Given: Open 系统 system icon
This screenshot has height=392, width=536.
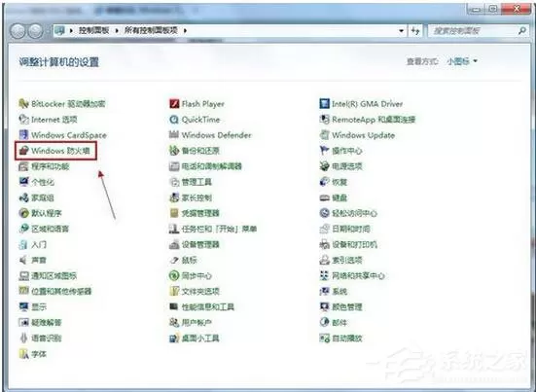Looking at the screenshot, I should (324, 291).
